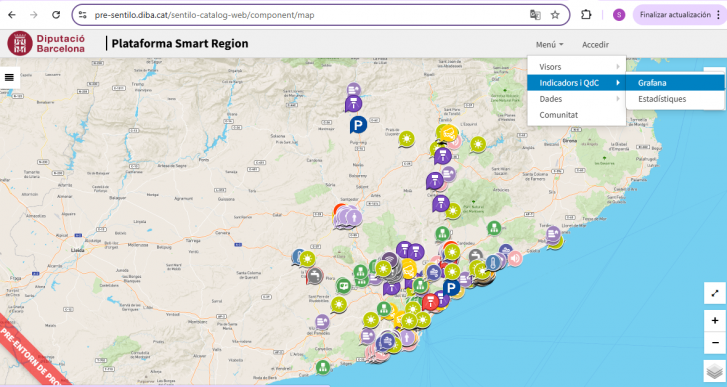Open the hamburger list panel on the map

[x=9, y=77]
